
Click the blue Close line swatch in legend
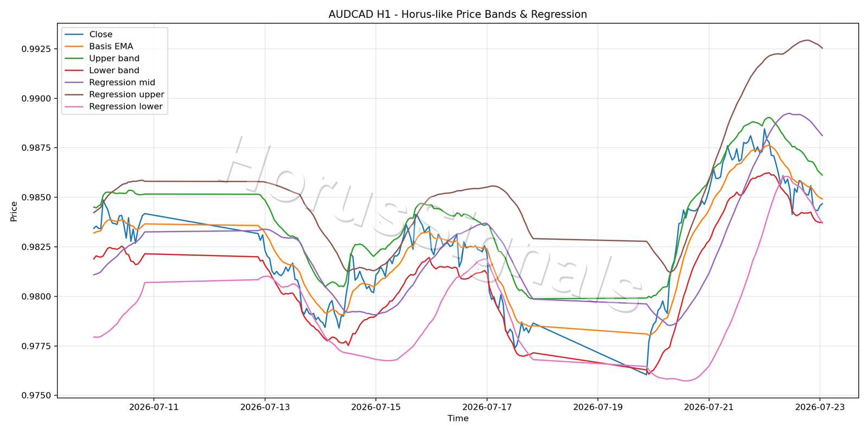click(x=74, y=35)
